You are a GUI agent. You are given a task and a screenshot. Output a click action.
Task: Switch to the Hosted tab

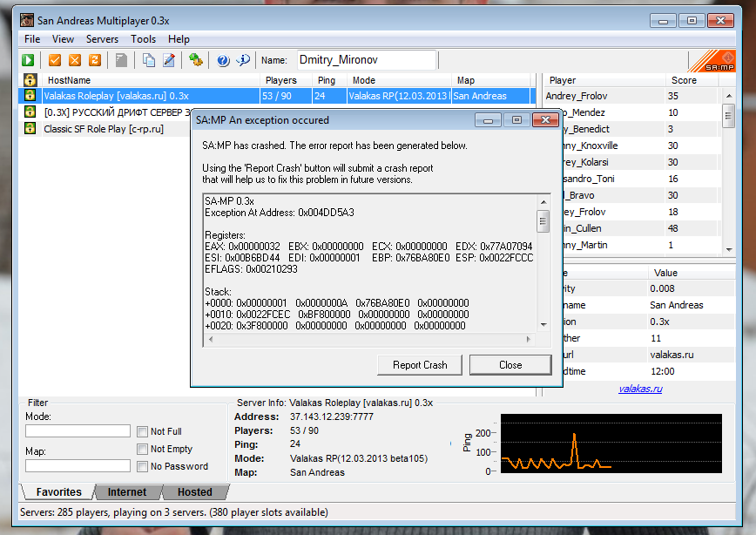pos(195,492)
